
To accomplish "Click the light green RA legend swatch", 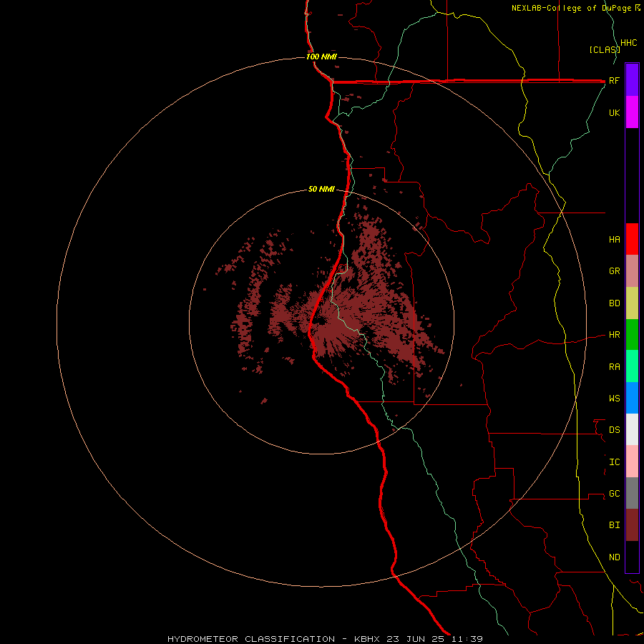I will [632, 366].
